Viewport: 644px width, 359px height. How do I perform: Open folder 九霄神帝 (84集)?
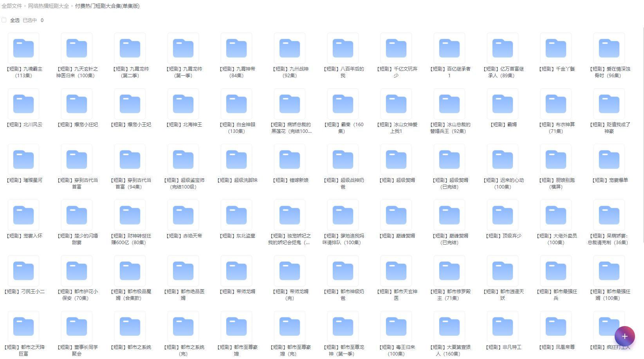pyautogui.click(x=236, y=48)
